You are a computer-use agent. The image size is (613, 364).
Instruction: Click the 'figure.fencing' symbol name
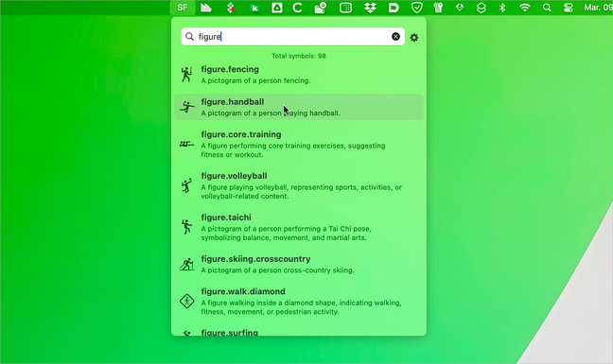coord(230,69)
